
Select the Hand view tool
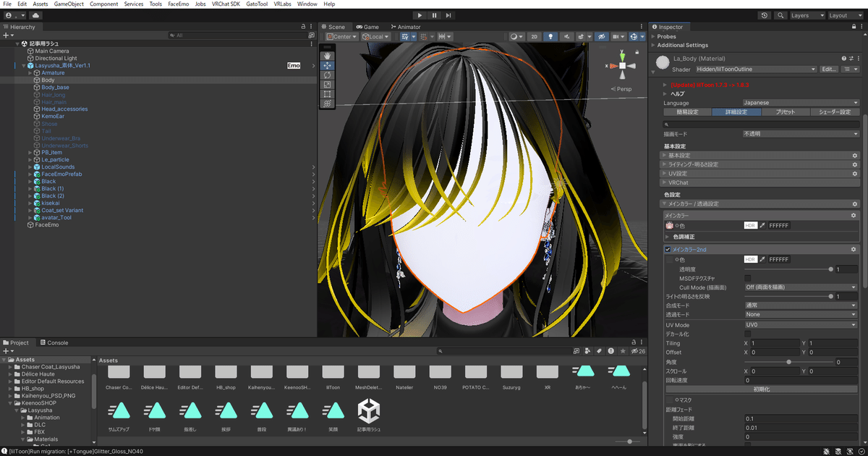tap(327, 56)
